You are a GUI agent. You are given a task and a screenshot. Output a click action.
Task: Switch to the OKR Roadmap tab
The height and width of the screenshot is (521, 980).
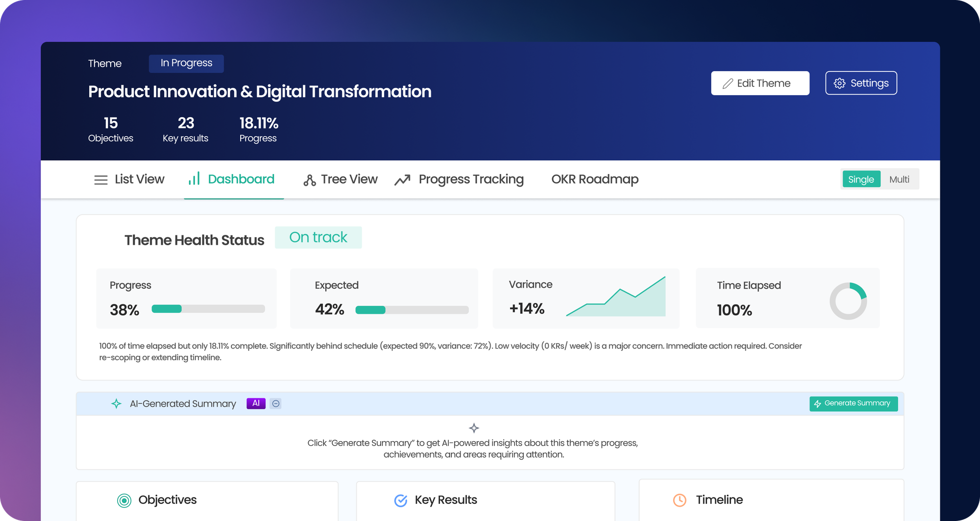coord(595,179)
